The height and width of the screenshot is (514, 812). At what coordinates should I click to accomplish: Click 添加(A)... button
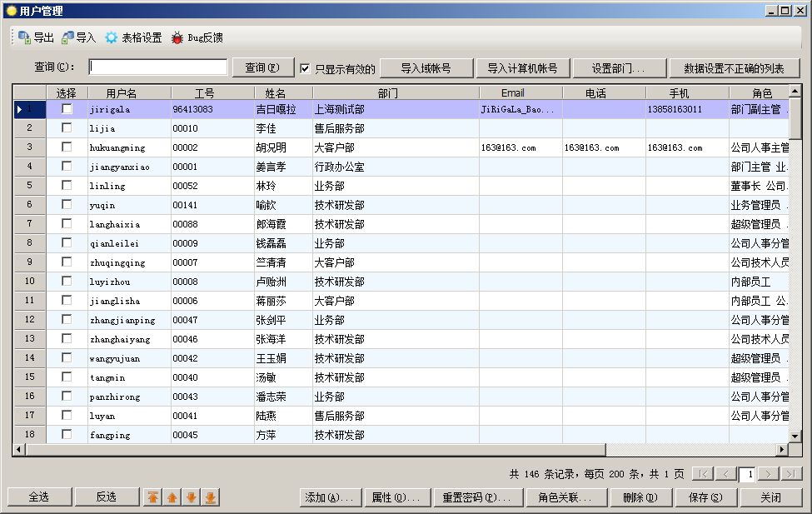(331, 498)
